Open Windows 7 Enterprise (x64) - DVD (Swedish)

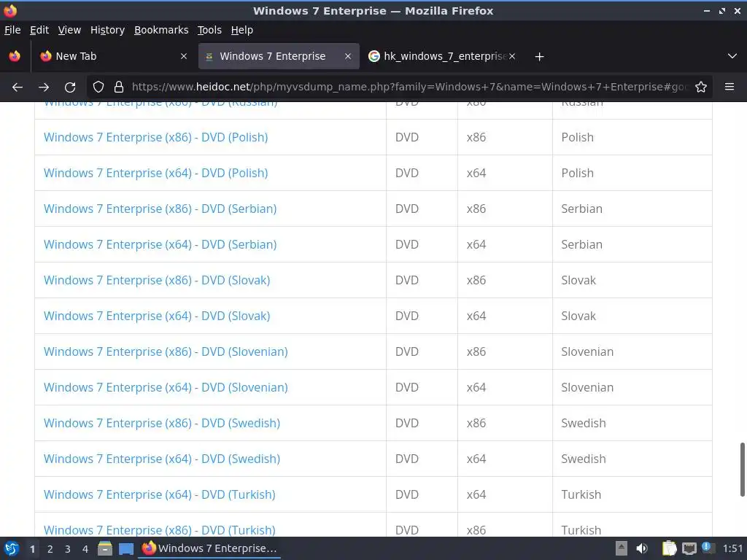162,459
